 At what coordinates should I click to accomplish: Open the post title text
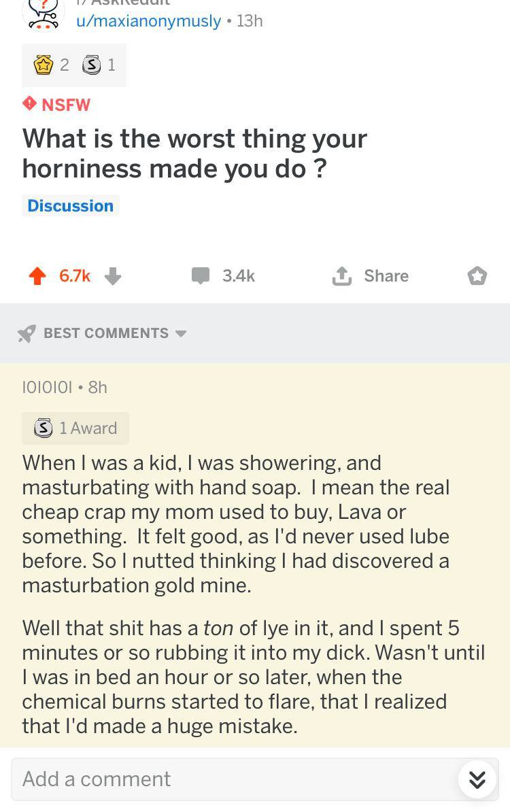pos(194,153)
